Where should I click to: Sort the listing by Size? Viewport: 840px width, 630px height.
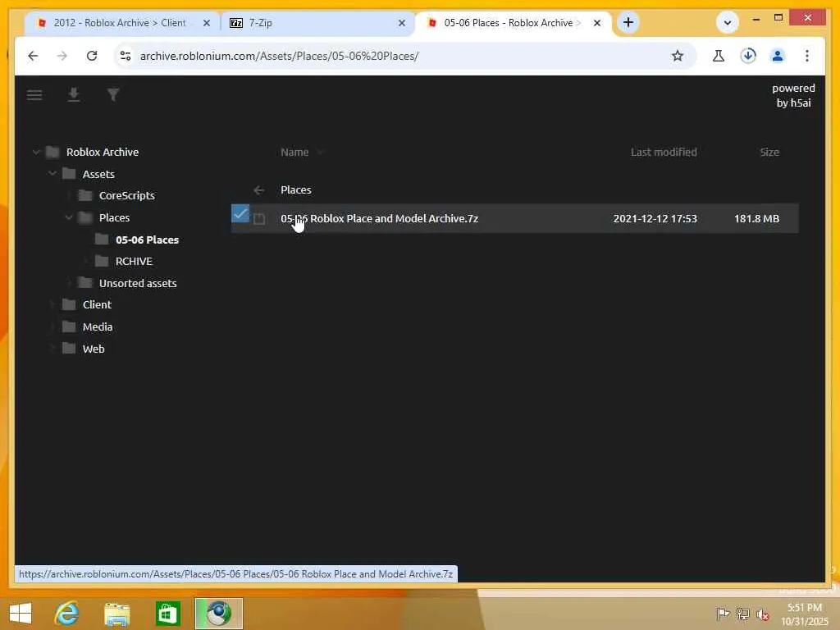[x=769, y=152]
